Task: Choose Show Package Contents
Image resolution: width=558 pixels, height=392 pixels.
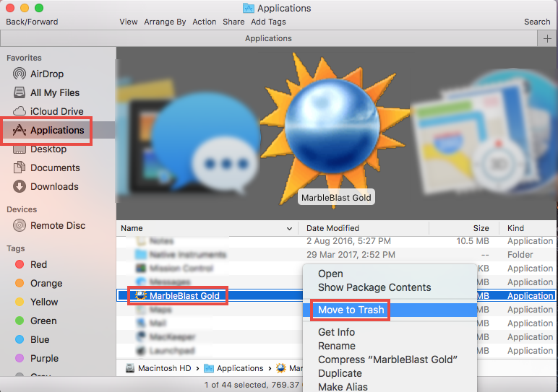Action: pyautogui.click(x=374, y=287)
